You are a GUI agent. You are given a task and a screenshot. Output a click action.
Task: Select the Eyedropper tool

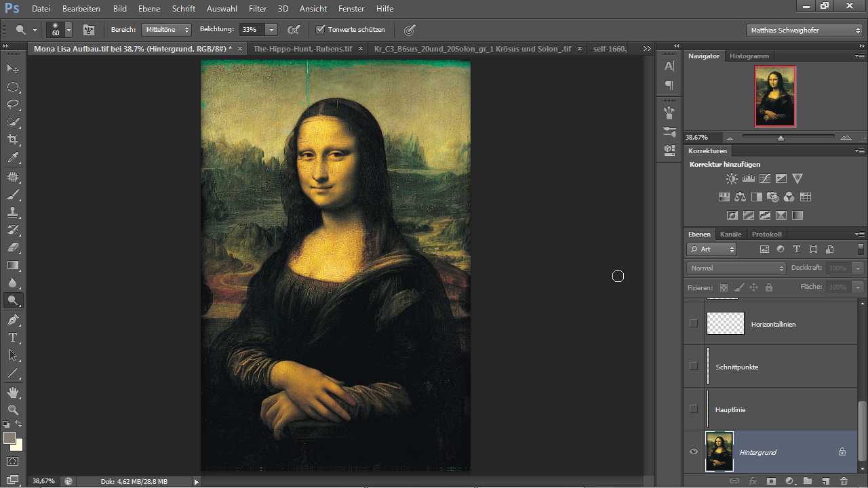(x=13, y=157)
